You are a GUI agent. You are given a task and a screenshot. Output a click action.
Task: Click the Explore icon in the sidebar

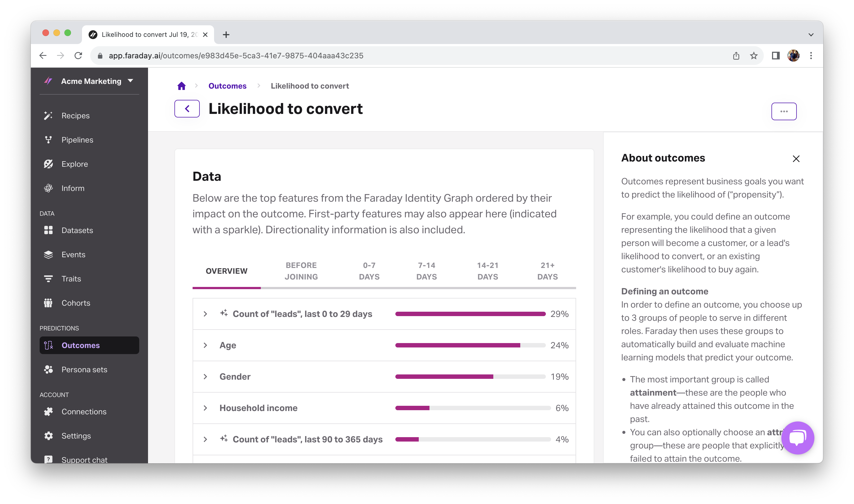(48, 164)
